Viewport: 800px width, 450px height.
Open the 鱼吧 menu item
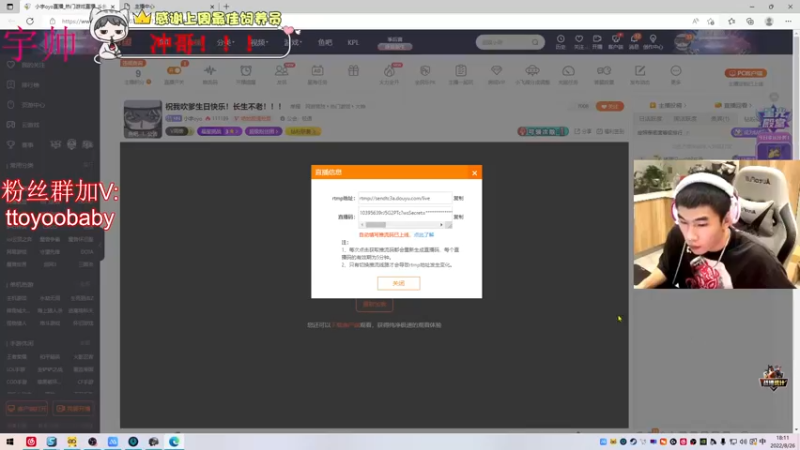(325, 42)
